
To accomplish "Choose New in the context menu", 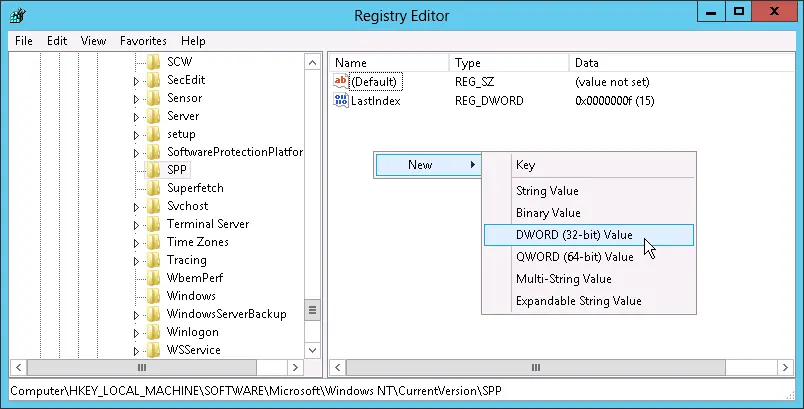I will pyautogui.click(x=428, y=165).
